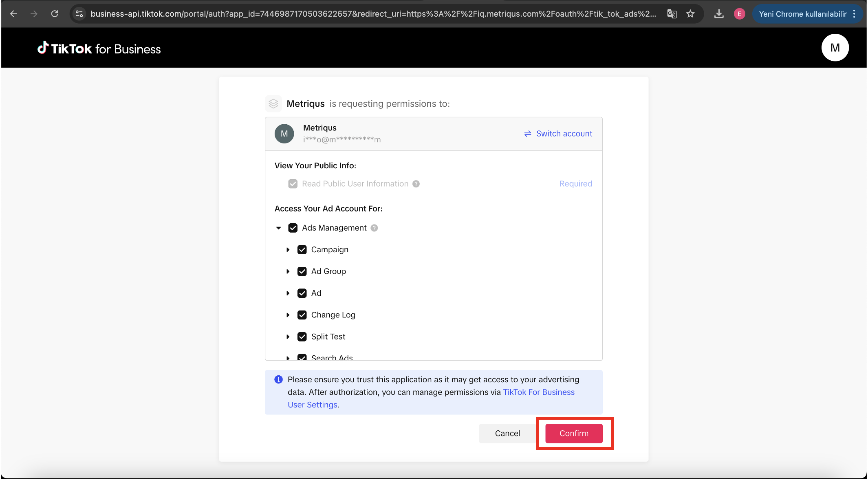Open Chrome downloads icon
This screenshot has width=868, height=480.
719,14
